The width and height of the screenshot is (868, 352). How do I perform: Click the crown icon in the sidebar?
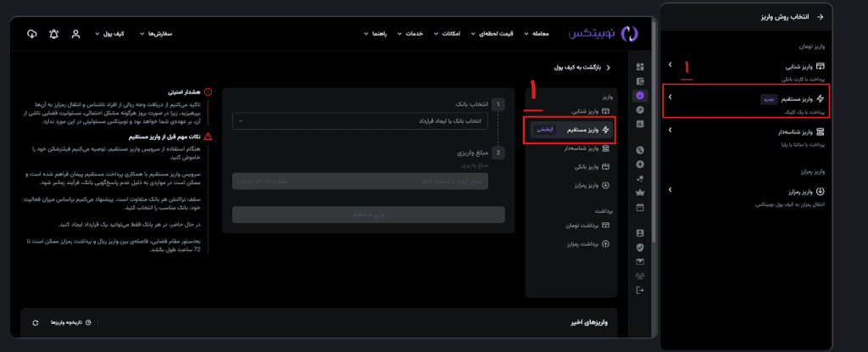[640, 192]
